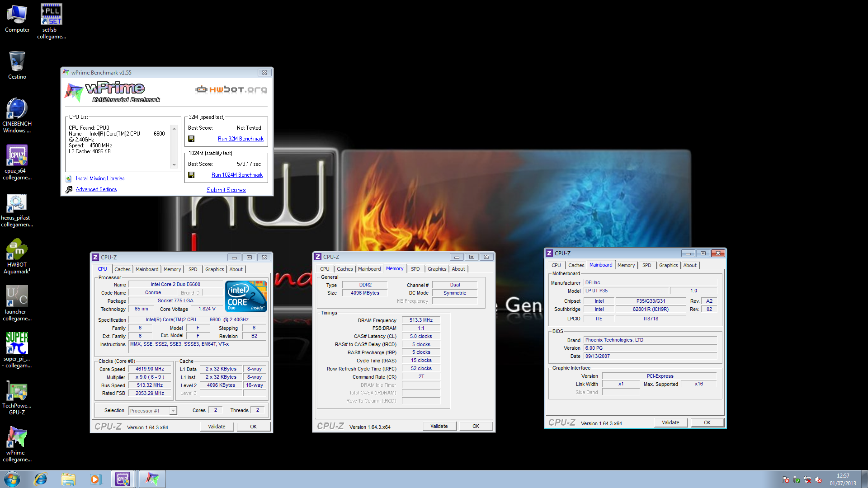Click the 573,17 sec best score text
This screenshot has width=868, height=488.
click(x=249, y=164)
